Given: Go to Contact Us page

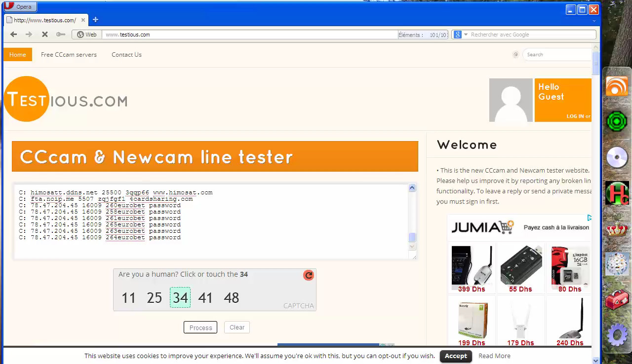Looking at the screenshot, I should point(126,55).
